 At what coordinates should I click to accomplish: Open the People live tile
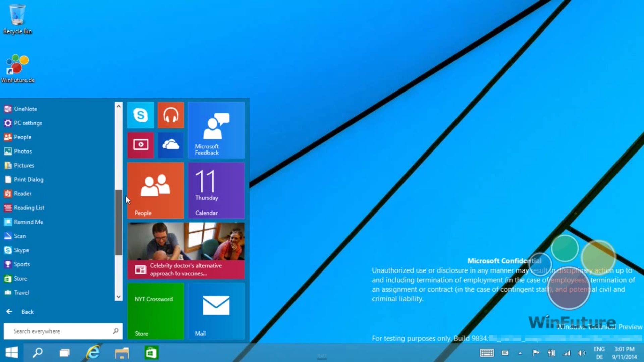coord(156,190)
